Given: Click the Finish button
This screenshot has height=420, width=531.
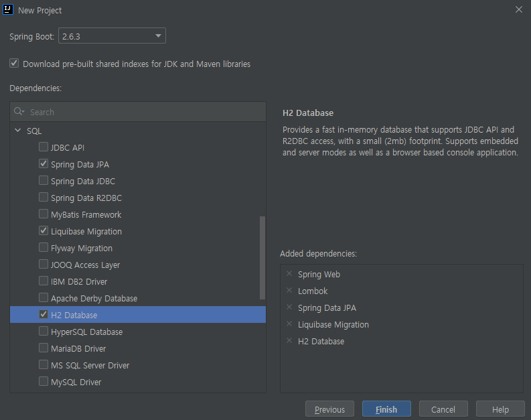Looking at the screenshot, I should (386, 409).
